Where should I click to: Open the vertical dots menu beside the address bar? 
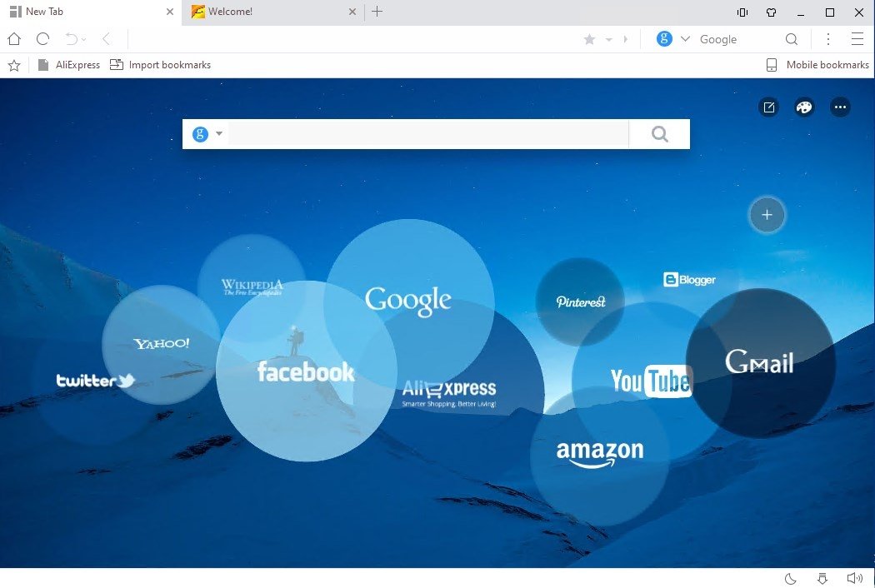click(827, 39)
